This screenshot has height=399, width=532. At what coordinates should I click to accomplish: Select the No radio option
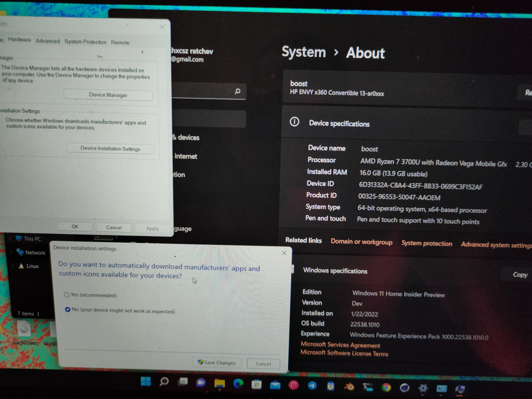point(68,309)
